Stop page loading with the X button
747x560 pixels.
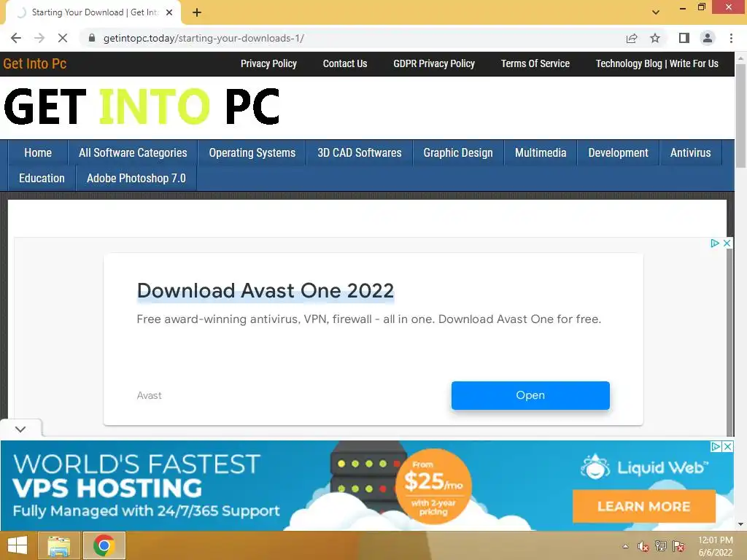(63, 38)
